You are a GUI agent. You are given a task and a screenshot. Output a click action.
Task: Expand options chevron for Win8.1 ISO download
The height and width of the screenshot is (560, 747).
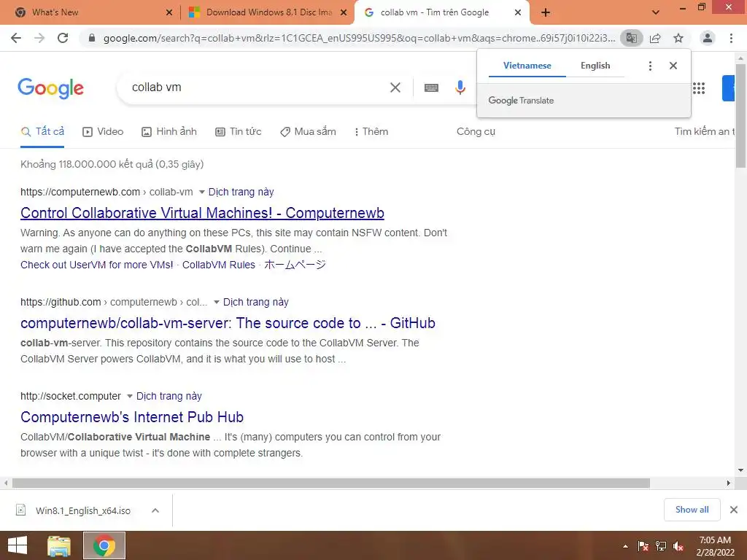155,510
